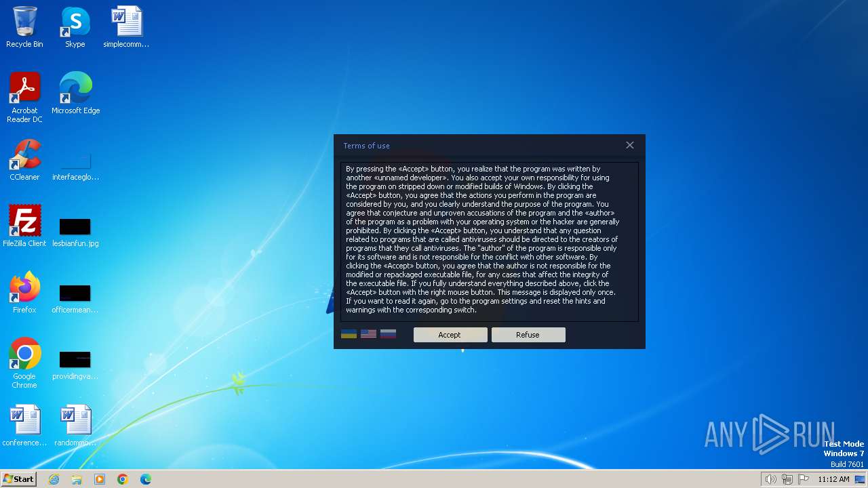Viewport: 868px width, 488px height.
Task: Open the Firefox desktop shortcut
Action: (24, 293)
